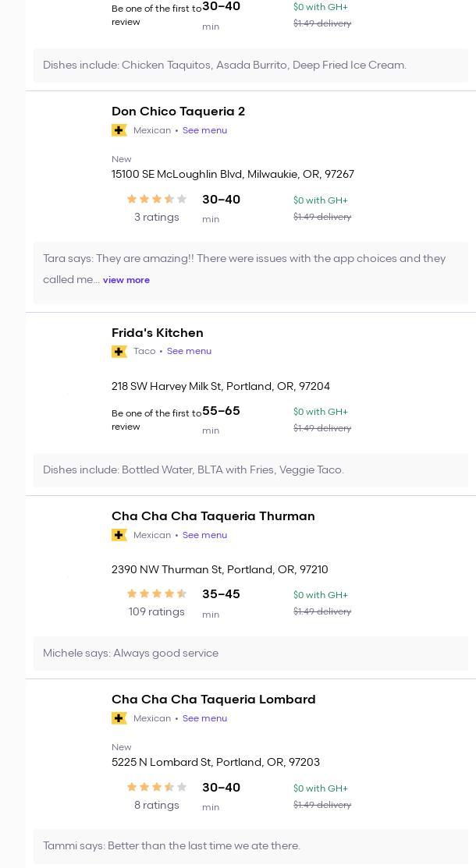Click star rating above 8 ratings
Viewport: 476px width, 868px height.
[x=156, y=788]
